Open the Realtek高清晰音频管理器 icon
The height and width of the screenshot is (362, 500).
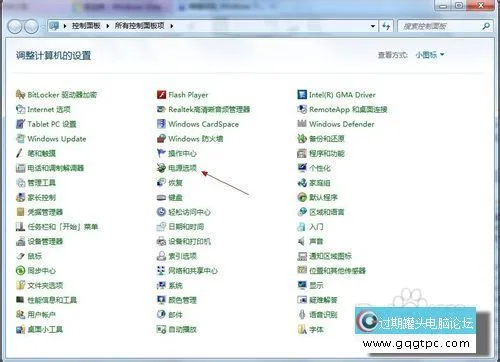pos(161,109)
